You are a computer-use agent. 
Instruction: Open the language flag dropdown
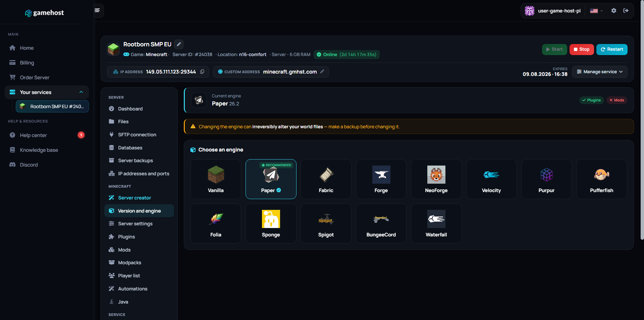[x=596, y=11]
